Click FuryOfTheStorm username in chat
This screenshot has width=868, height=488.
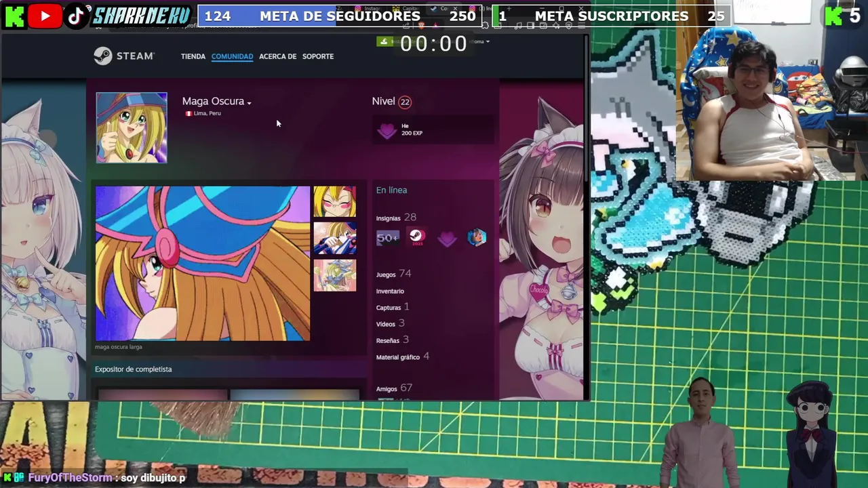tap(70, 478)
